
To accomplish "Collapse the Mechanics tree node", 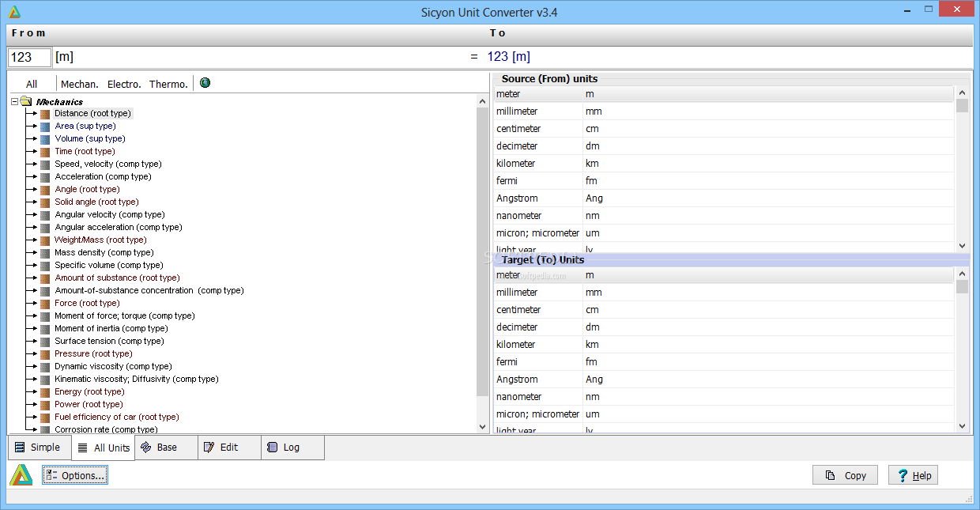I will (x=14, y=101).
